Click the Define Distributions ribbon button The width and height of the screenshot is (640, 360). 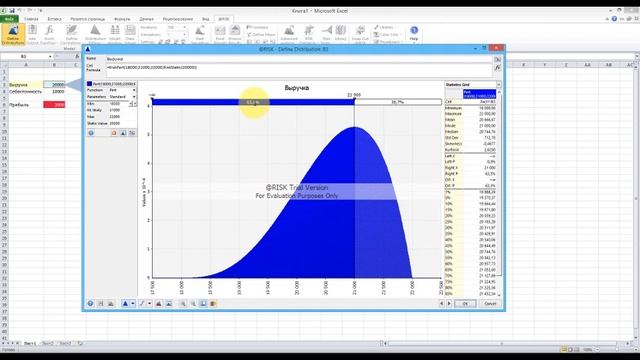[13, 34]
